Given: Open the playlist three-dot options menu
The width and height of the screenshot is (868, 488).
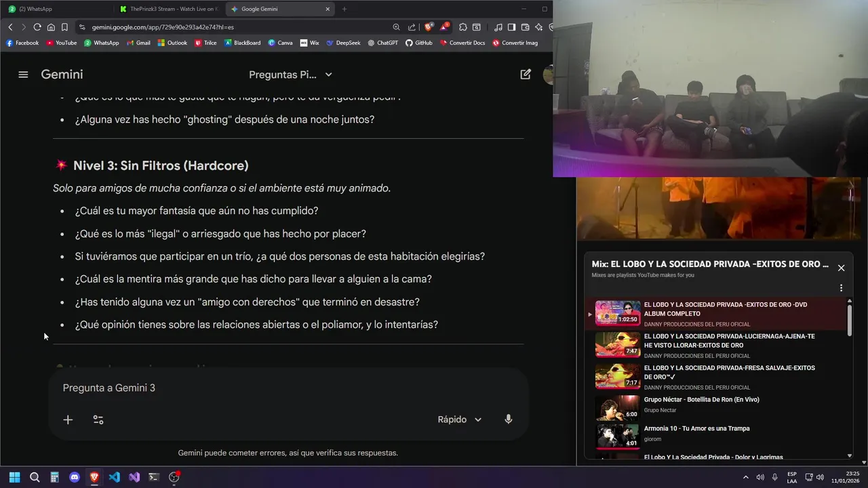Looking at the screenshot, I should coord(841,288).
